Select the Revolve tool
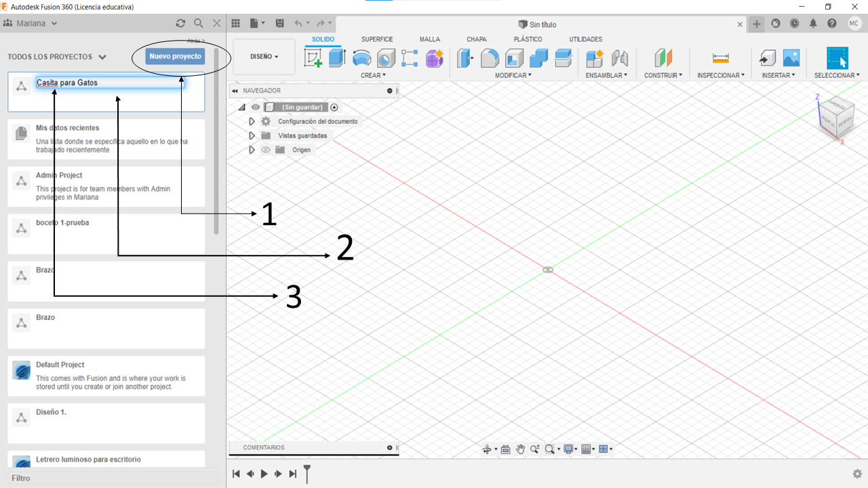 tap(362, 58)
